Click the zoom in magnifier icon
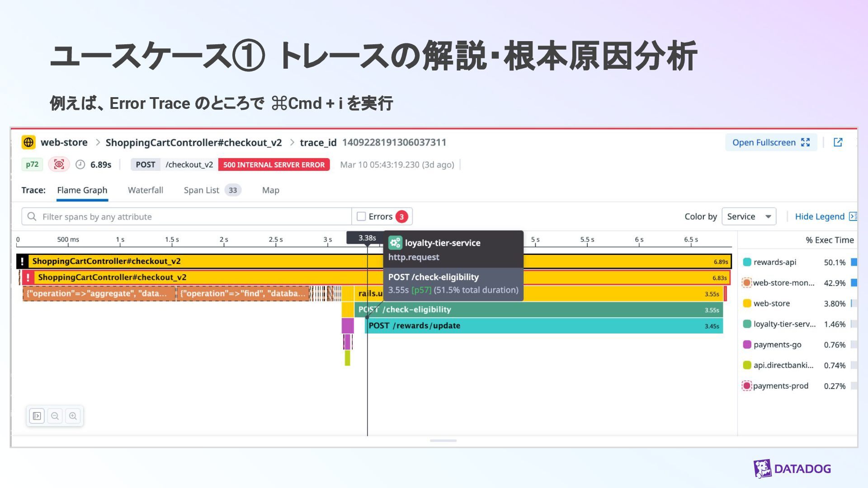 pos(73,416)
